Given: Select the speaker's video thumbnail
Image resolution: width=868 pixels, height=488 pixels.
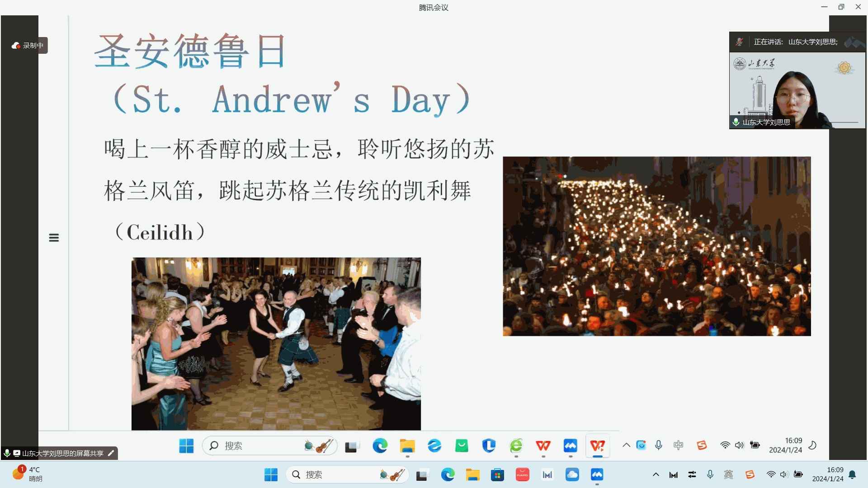Looking at the screenshot, I should pyautogui.click(x=797, y=90).
